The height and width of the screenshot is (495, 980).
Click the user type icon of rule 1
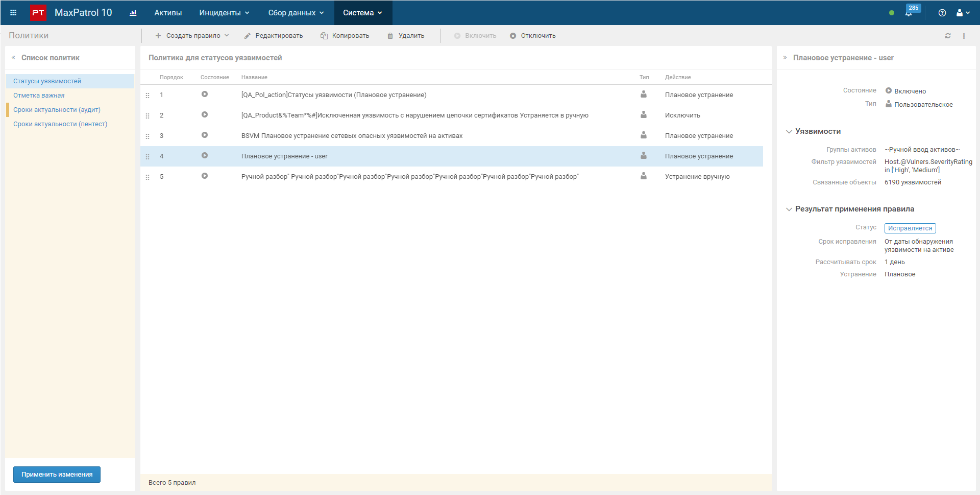point(644,94)
